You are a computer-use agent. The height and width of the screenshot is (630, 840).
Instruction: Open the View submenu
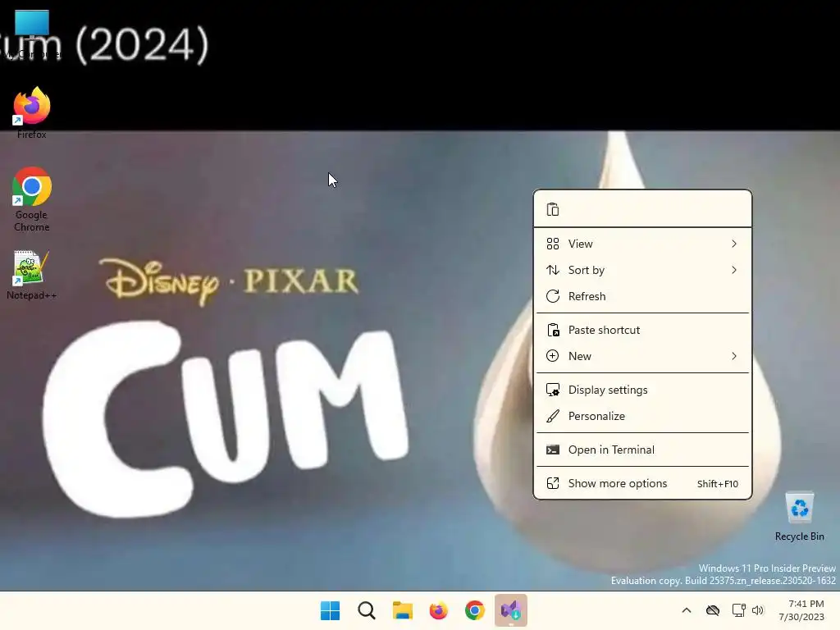642,244
